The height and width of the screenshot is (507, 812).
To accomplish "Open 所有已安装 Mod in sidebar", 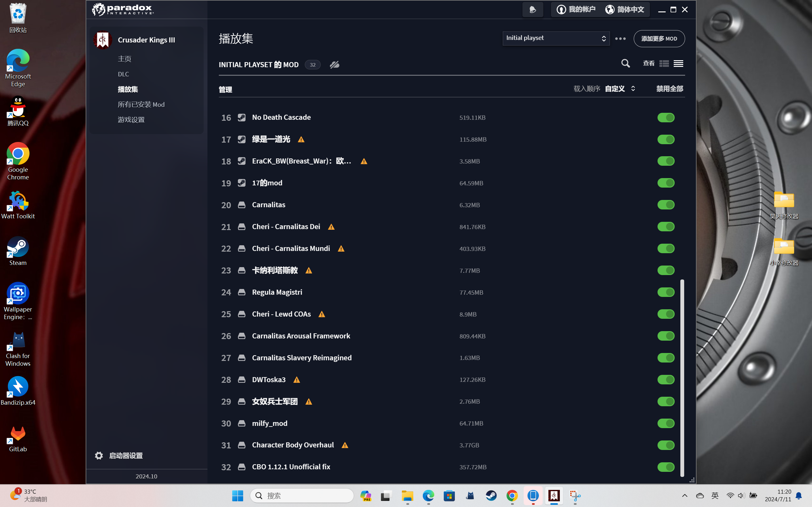I will tap(141, 104).
